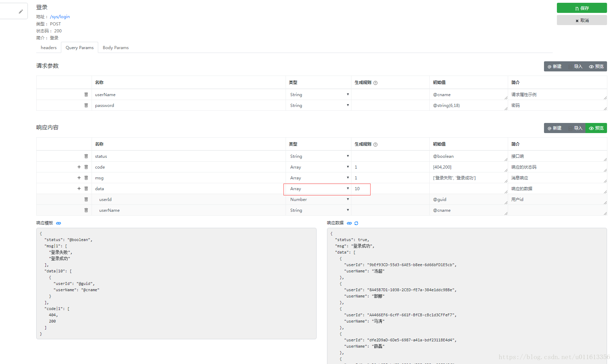Open type dropdown for password
The width and height of the screenshot is (614, 364).
(x=318, y=106)
